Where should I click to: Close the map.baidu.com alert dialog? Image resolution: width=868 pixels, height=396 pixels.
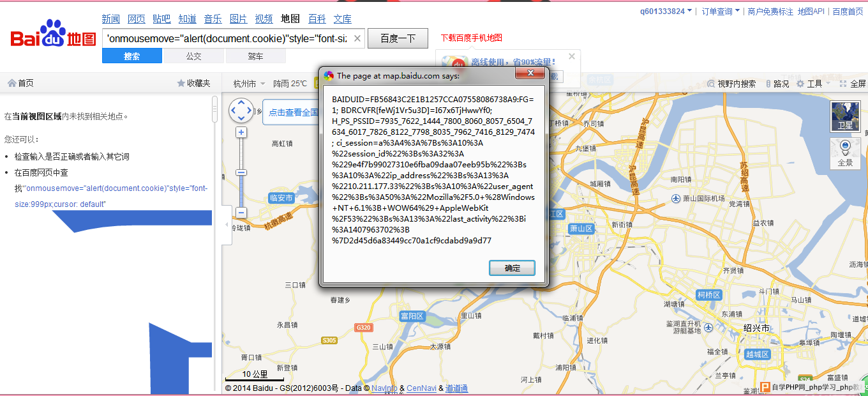[529, 74]
